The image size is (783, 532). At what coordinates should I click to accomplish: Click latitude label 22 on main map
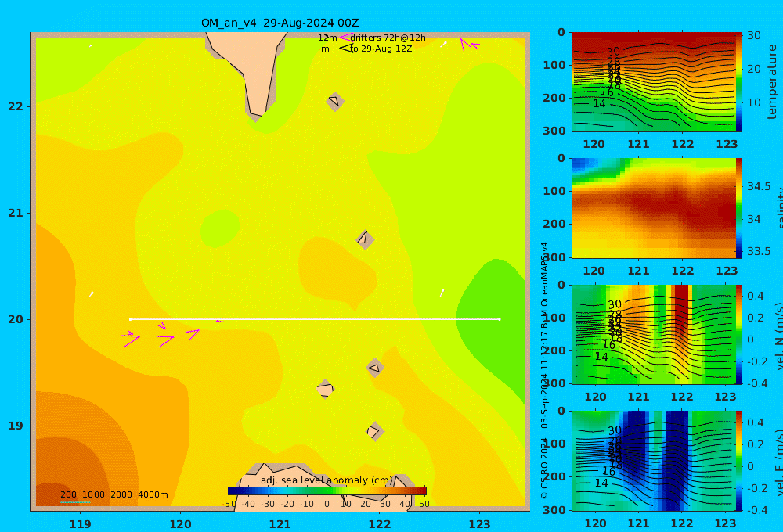tap(16, 106)
